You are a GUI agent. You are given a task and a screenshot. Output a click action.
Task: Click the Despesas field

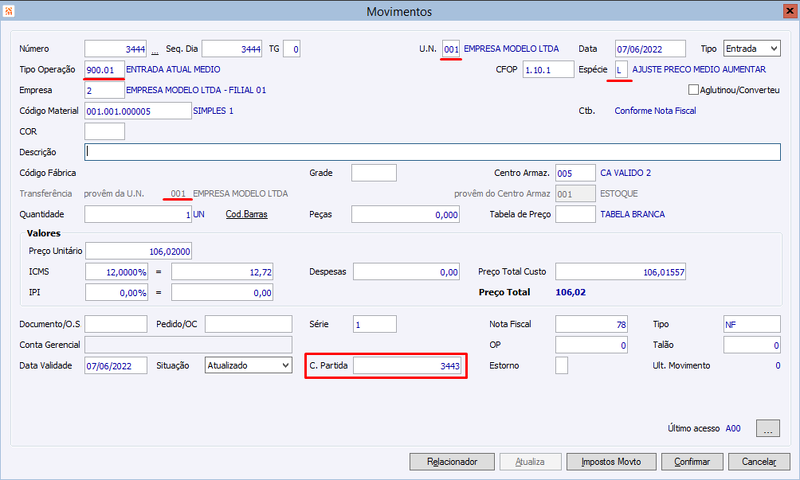point(406,271)
